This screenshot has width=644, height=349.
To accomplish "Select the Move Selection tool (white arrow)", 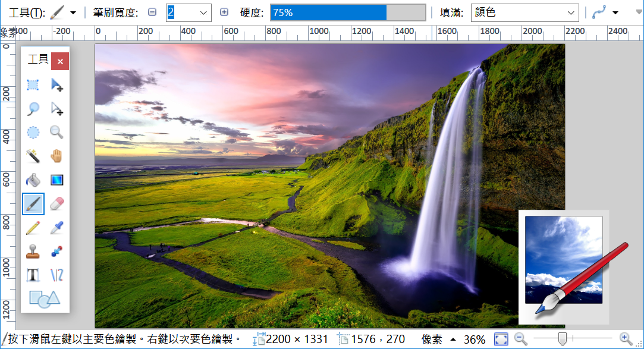I will coord(56,109).
